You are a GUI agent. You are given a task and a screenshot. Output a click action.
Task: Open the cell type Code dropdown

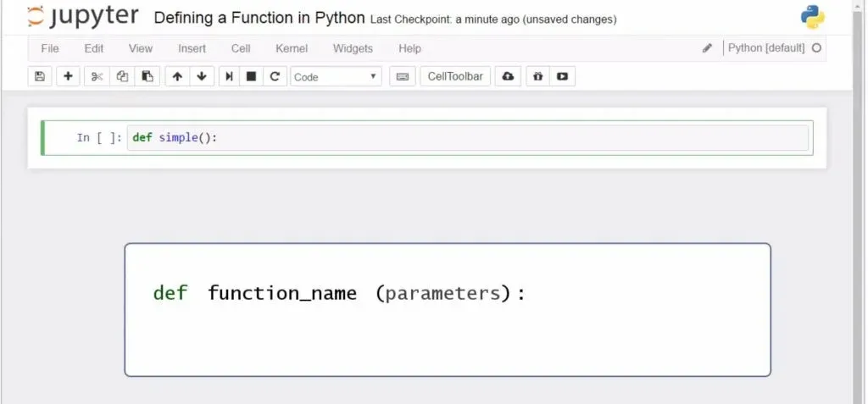pos(336,76)
